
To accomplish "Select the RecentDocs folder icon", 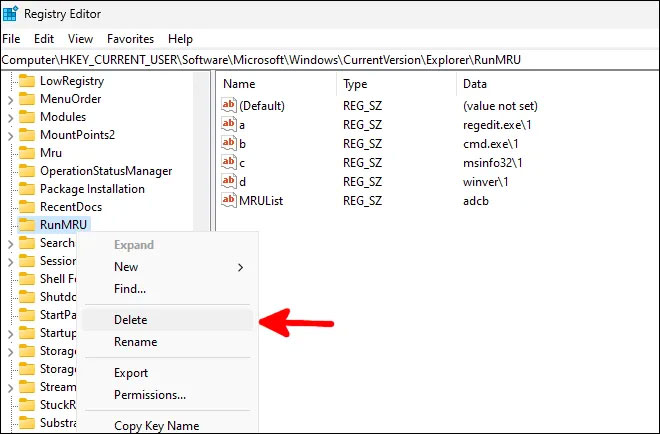I will (26, 207).
